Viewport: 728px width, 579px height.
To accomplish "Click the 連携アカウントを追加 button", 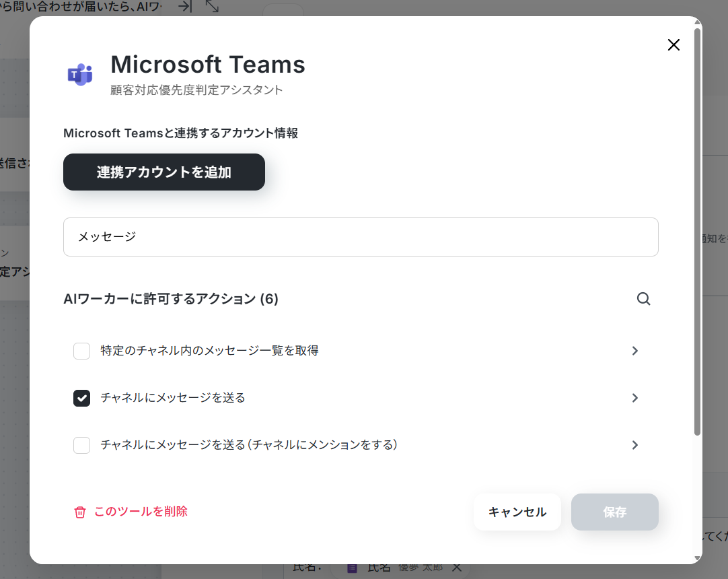I will tap(164, 172).
